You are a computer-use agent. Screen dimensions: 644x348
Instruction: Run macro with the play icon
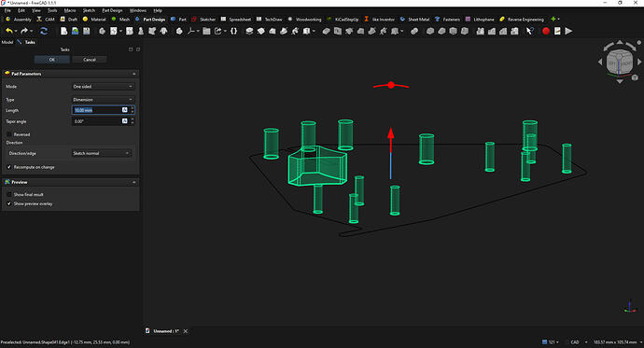coord(568,31)
